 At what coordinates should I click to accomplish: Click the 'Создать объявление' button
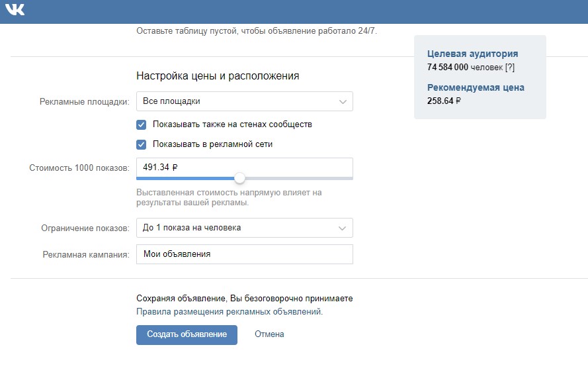(187, 334)
